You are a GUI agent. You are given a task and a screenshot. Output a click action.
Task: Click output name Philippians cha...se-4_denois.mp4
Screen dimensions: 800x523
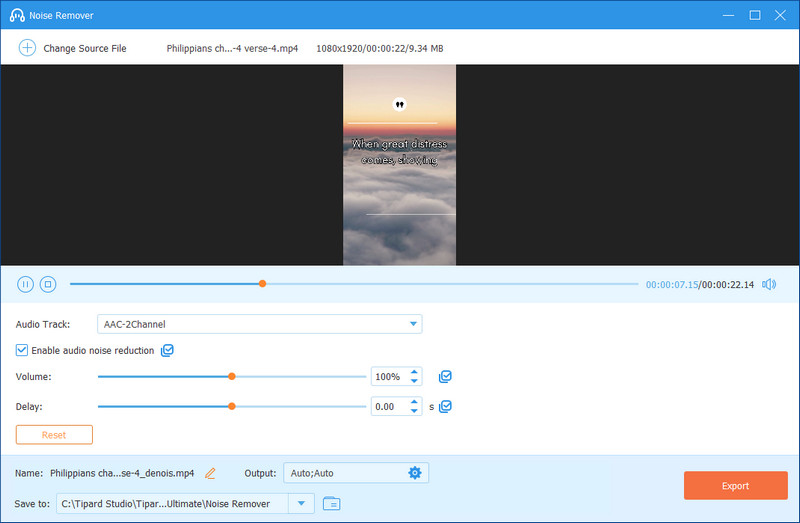pos(122,474)
